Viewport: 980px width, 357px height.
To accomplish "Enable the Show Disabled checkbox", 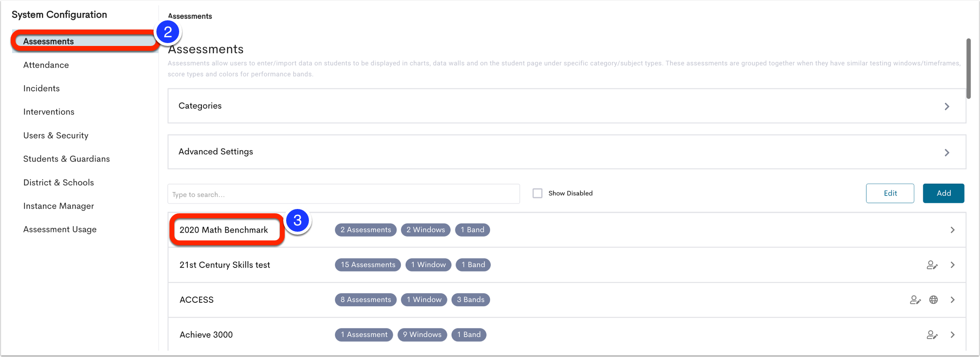I will click(x=537, y=193).
